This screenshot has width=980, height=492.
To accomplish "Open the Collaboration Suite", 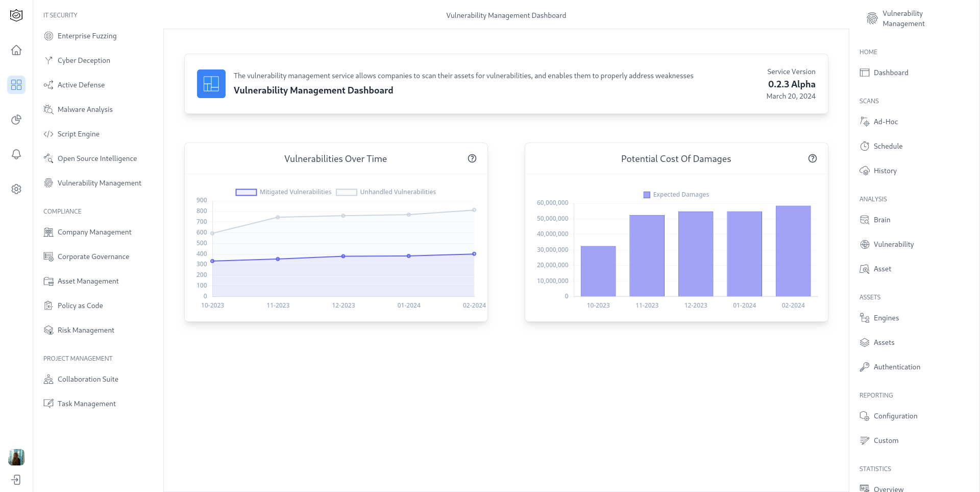I will tap(87, 379).
